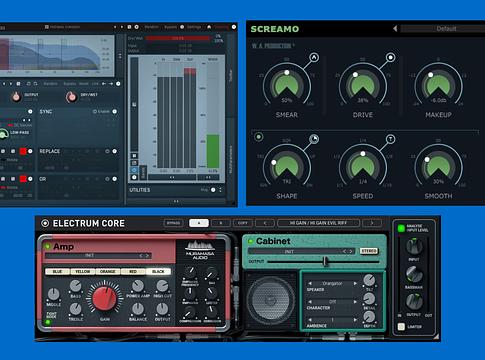This screenshot has width=485, height=360.
Task: Toggle the Amp power LED
Action: (47, 246)
